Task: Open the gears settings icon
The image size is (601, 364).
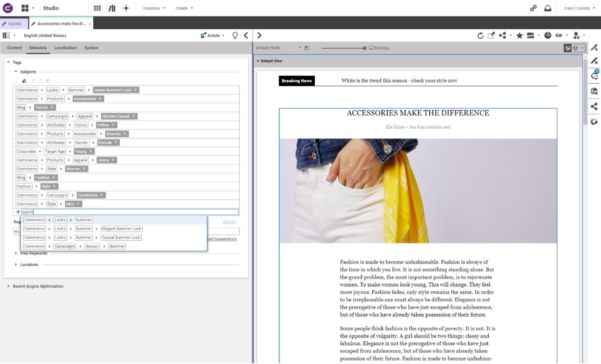Action: click(x=533, y=8)
